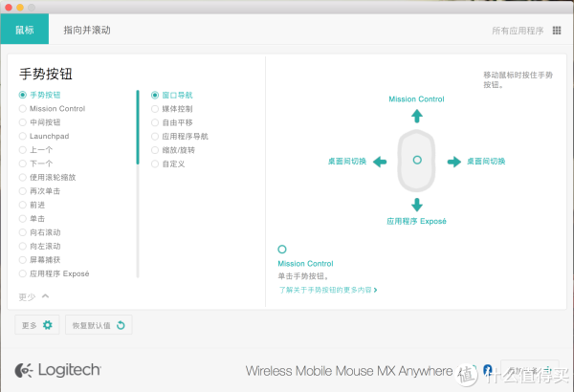Click the Mission Control label above the mouse
This screenshot has width=574, height=392.
[416, 99]
